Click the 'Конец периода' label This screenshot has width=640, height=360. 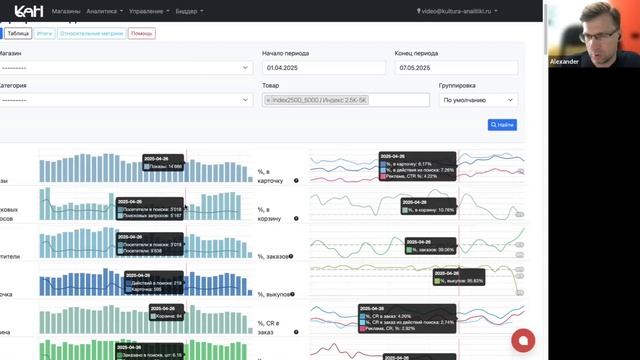pos(416,53)
